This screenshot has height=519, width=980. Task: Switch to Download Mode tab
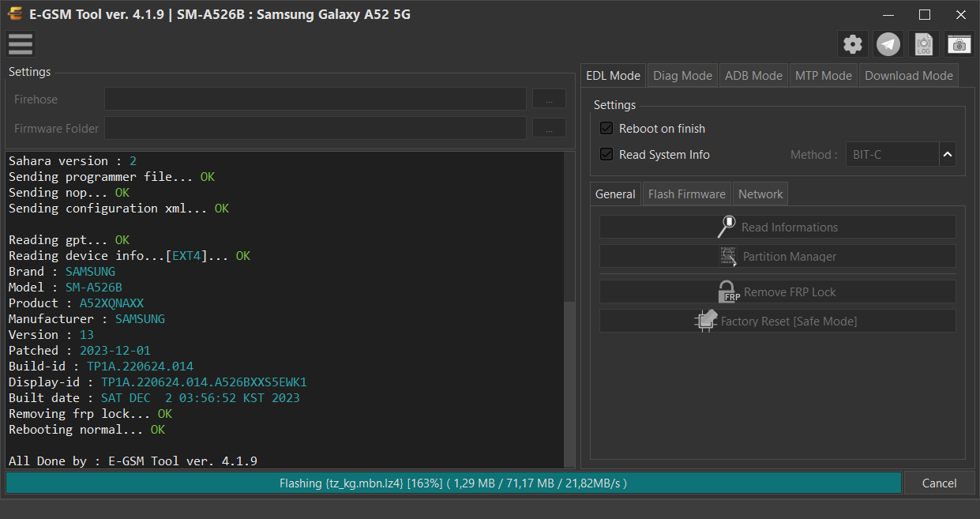click(x=909, y=75)
